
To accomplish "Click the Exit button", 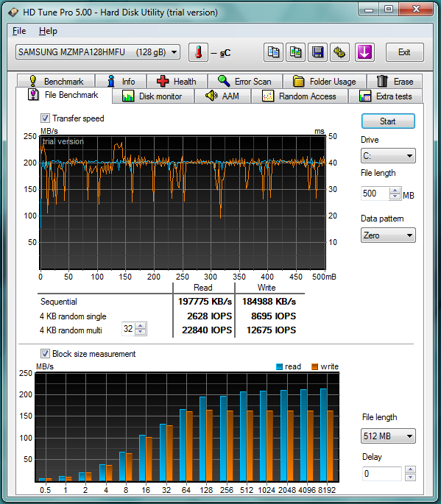I will pyautogui.click(x=404, y=52).
